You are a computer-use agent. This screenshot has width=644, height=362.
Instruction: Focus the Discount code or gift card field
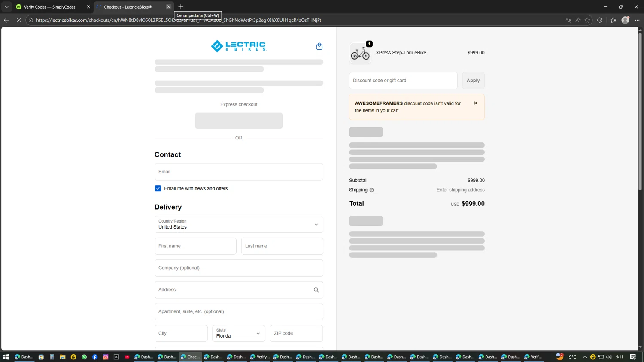(x=403, y=81)
